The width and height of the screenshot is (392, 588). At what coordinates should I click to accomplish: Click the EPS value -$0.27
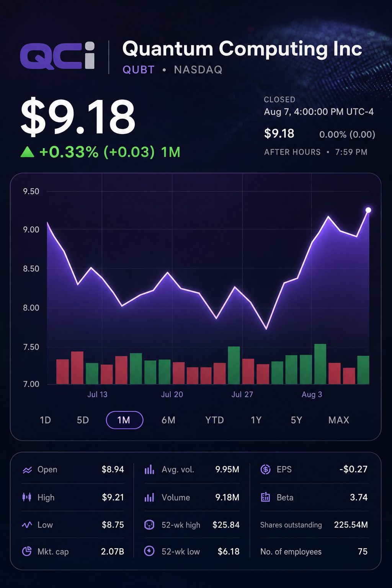tap(353, 469)
